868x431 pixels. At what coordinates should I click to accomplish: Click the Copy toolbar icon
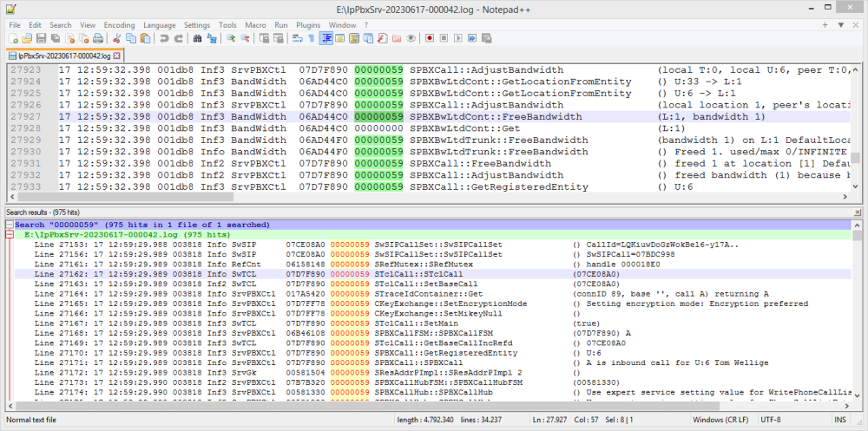tap(131, 38)
